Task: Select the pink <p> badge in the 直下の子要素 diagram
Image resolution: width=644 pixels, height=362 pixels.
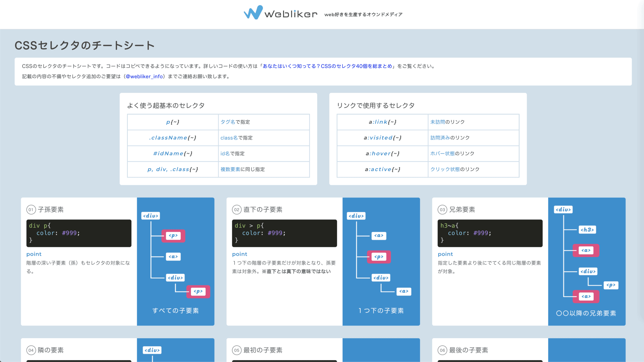Action: [379, 257]
